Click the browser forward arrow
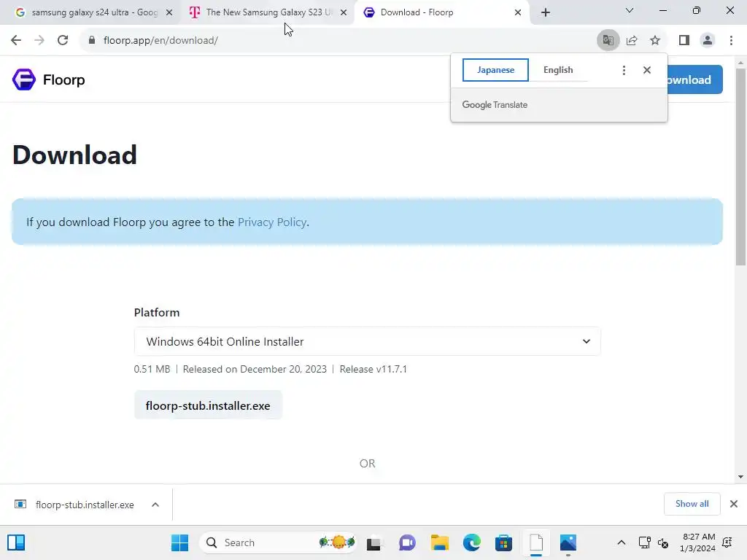Image resolution: width=747 pixels, height=560 pixels. [39, 41]
